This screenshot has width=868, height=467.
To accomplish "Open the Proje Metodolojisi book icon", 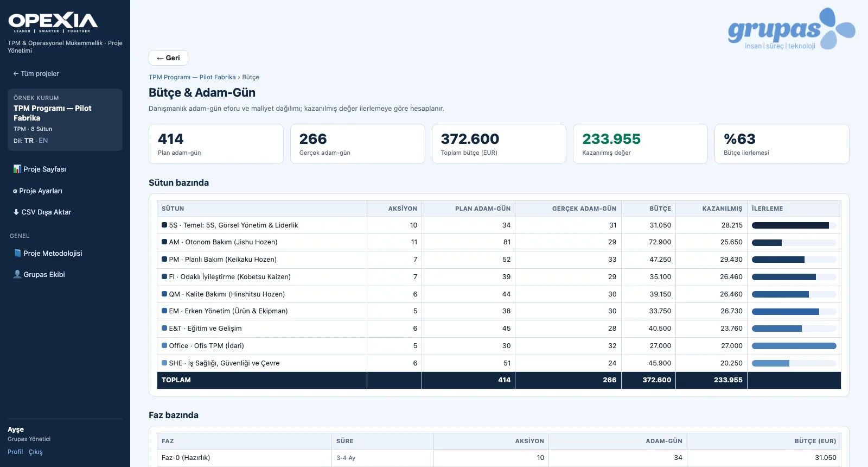I will [x=17, y=253].
